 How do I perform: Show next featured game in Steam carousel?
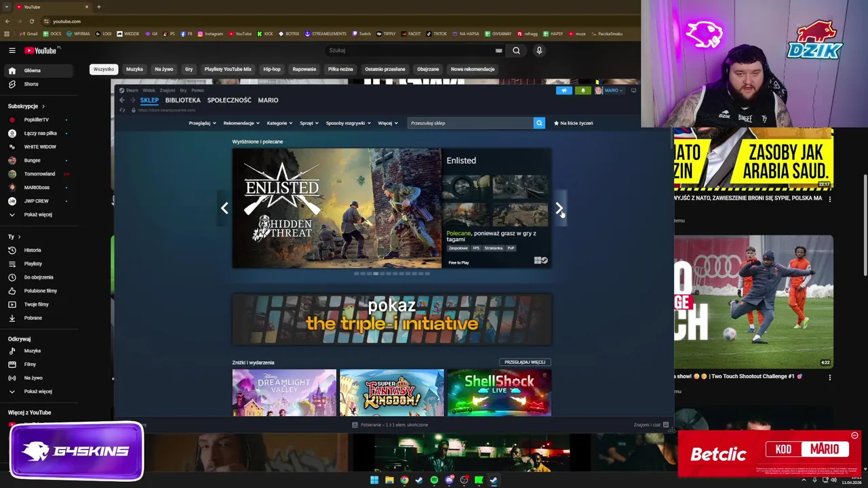pyautogui.click(x=559, y=208)
